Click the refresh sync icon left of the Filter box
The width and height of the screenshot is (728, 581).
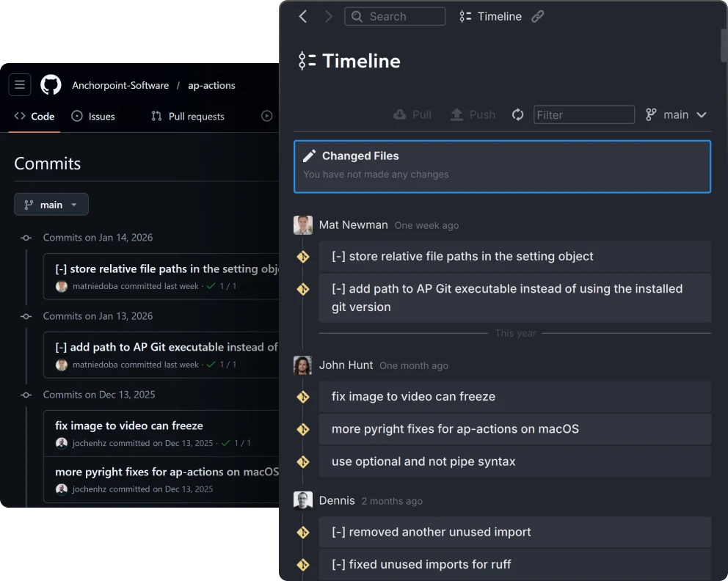[x=517, y=114]
